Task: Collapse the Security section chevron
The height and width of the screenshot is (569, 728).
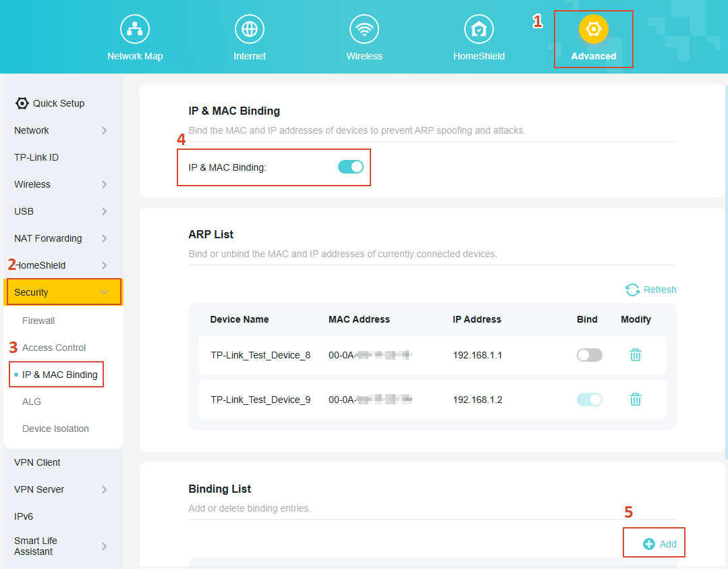Action: coord(105,292)
